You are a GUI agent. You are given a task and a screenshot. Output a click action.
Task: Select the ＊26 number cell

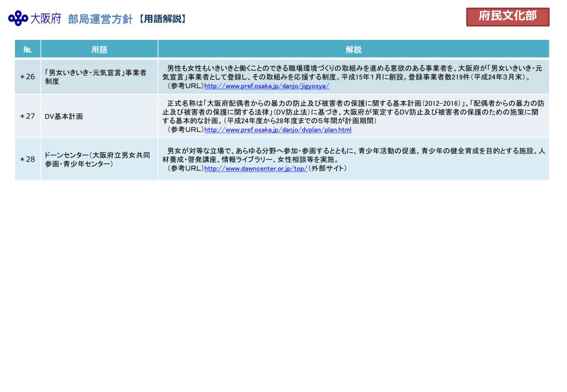(x=28, y=76)
